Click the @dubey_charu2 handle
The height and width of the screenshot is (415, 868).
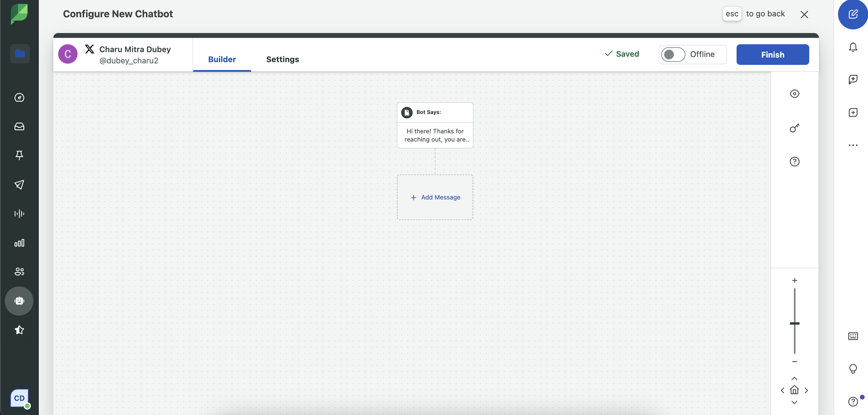click(129, 61)
